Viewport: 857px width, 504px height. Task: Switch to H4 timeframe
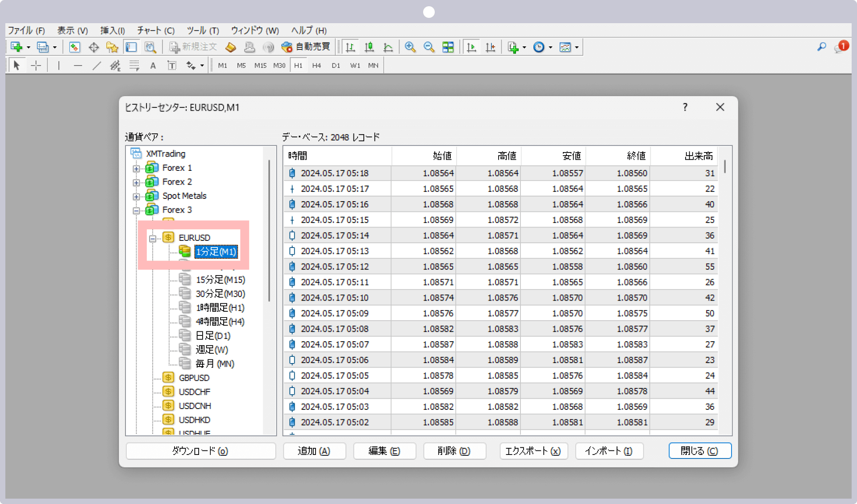pos(316,66)
